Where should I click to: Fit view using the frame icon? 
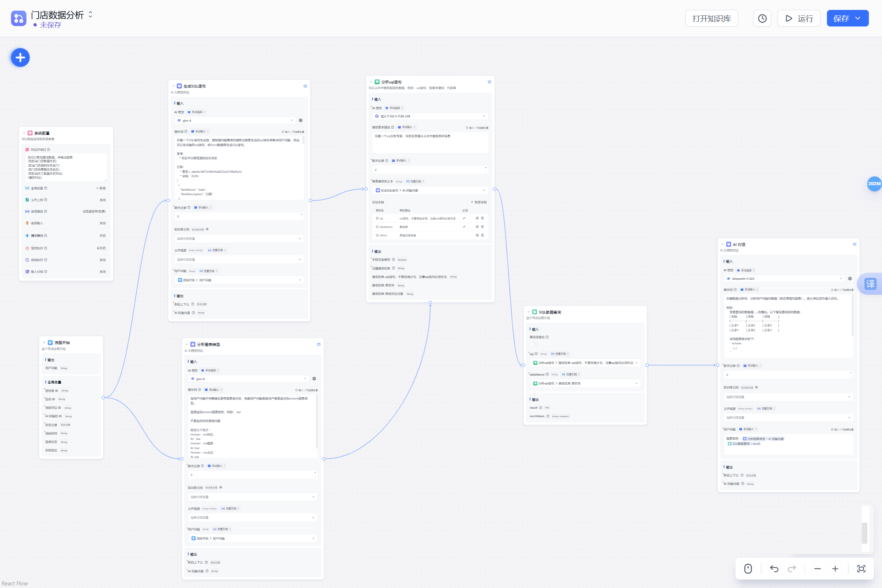(861, 569)
